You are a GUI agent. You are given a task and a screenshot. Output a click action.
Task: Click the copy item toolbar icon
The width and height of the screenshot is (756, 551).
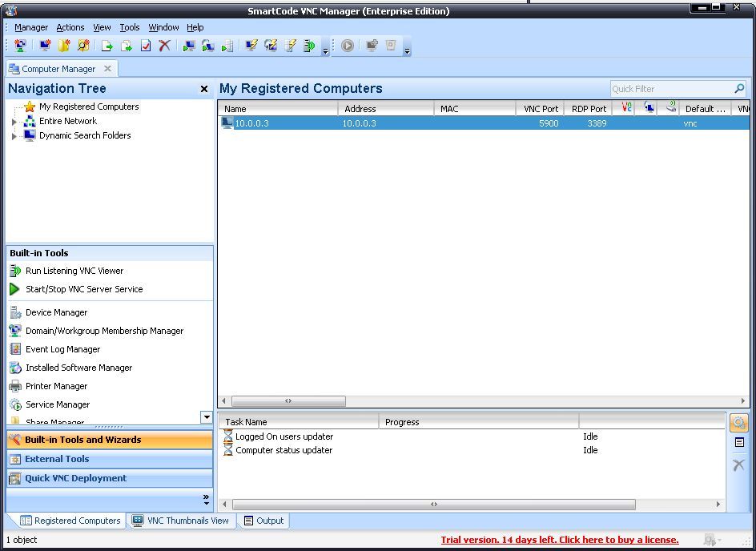tap(127, 46)
